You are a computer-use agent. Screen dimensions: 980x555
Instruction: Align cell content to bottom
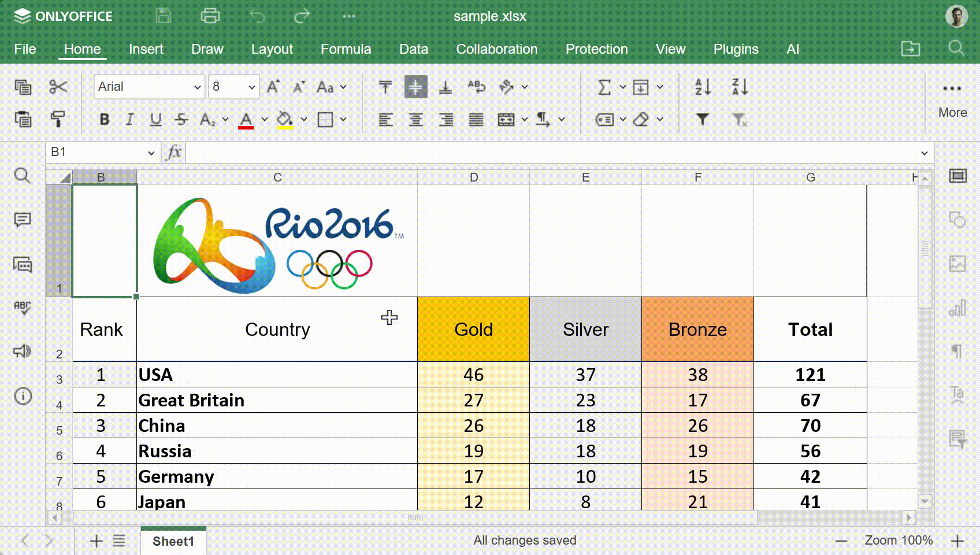click(x=446, y=87)
